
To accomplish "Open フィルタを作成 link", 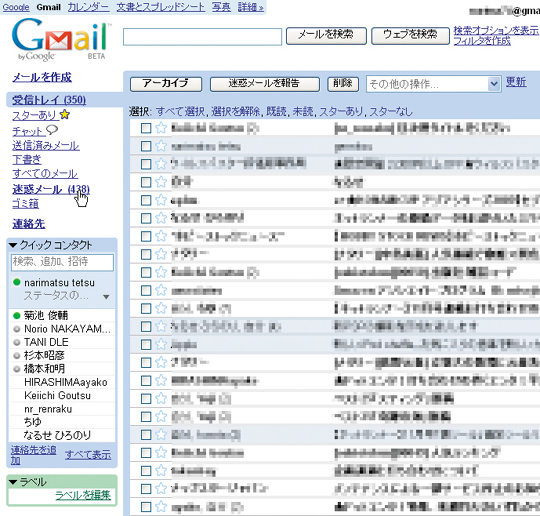I will click(482, 41).
